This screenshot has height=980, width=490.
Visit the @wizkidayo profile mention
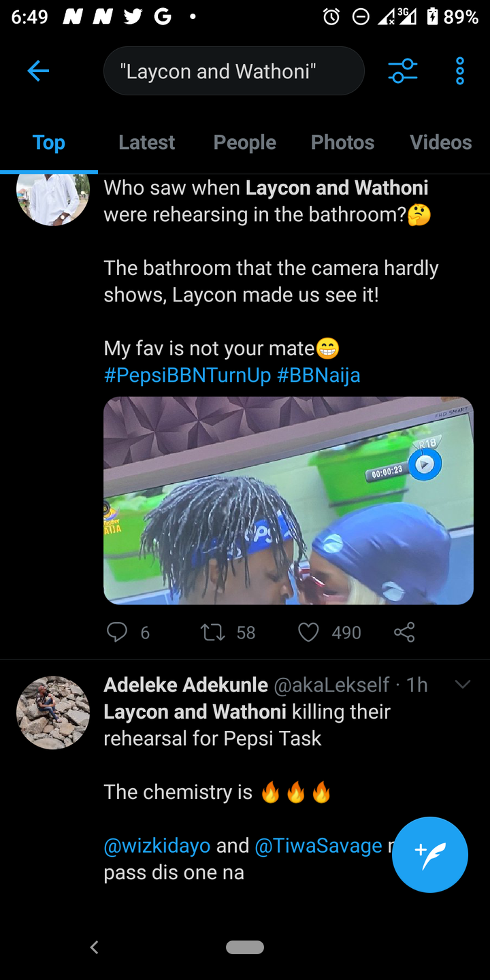tap(157, 846)
